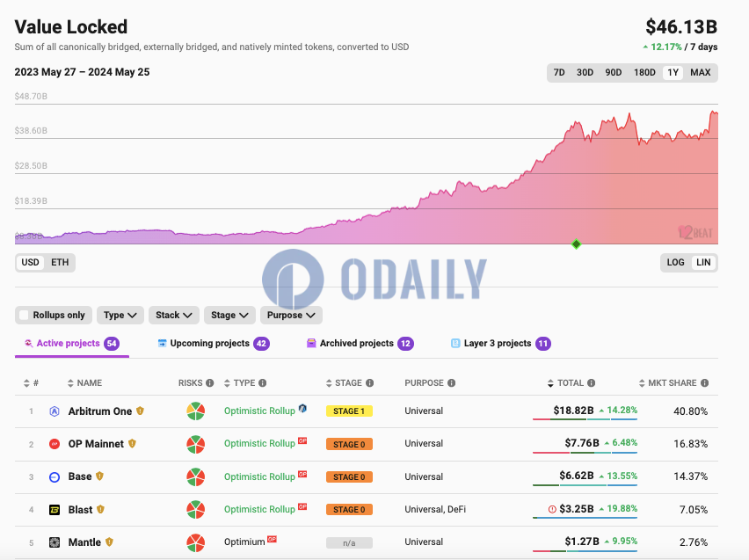Click the OP stack badge on OP Mainnet row
The image size is (749, 560).
(x=302, y=440)
